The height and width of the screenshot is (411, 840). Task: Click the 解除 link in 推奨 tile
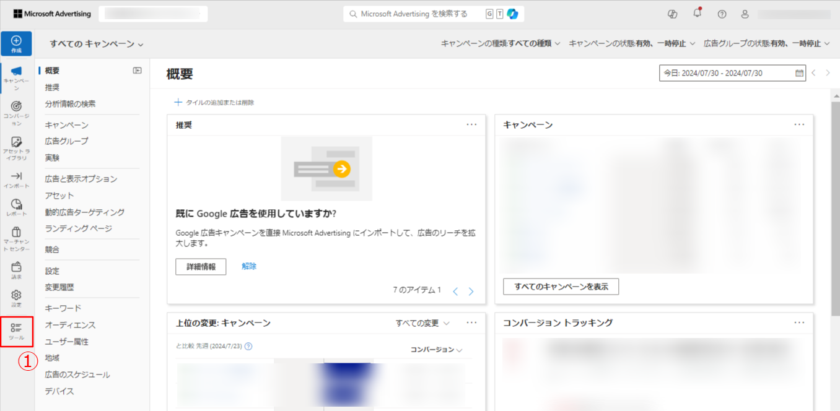coord(249,267)
